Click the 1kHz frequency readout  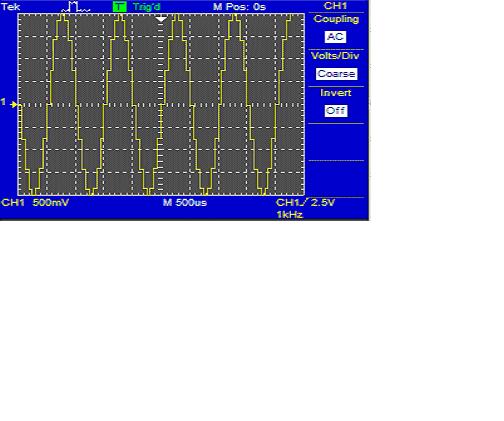point(290,215)
